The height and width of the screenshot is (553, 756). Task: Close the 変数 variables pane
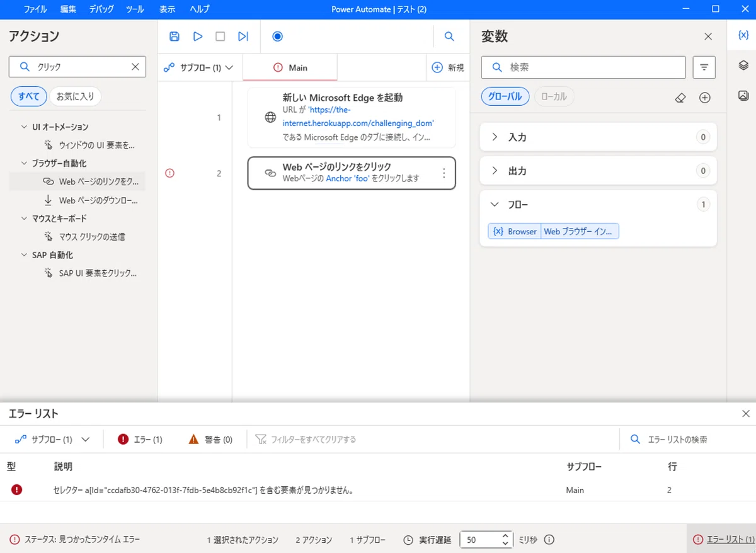coord(708,37)
